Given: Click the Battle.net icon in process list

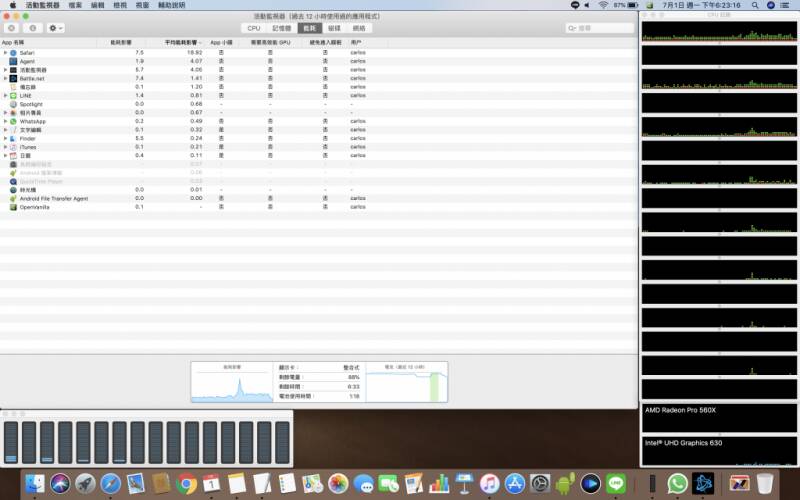Looking at the screenshot, I should pyautogui.click(x=13, y=78).
